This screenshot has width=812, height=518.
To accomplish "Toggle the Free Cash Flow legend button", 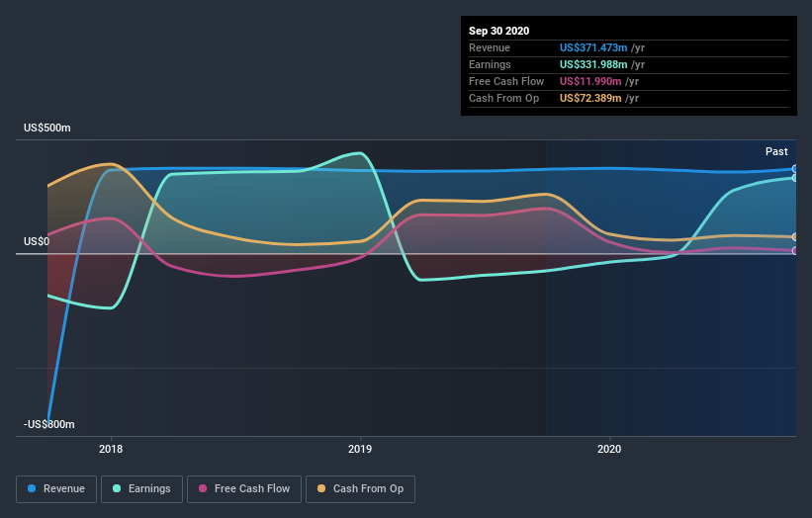I will click(x=244, y=489).
